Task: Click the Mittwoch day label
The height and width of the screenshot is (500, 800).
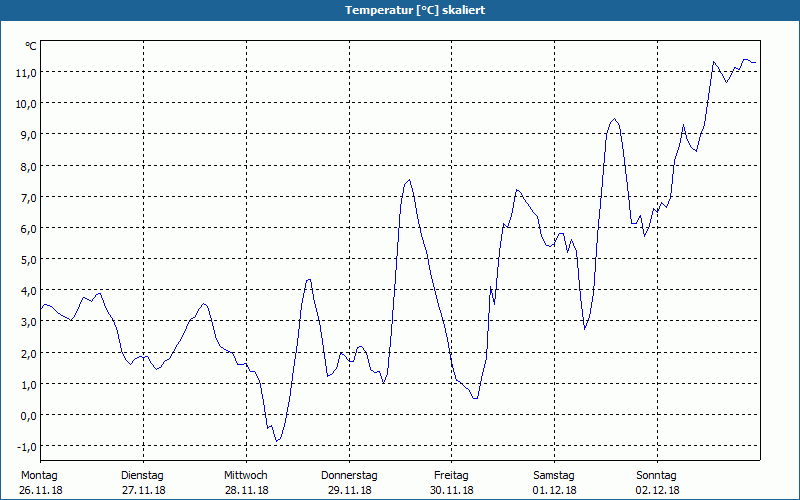Action: (245, 476)
